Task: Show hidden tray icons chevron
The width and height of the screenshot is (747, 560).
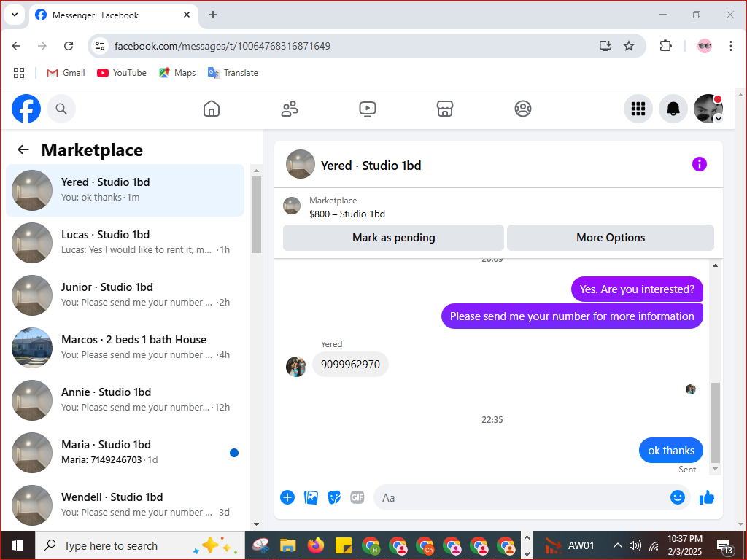Action: pos(617,545)
